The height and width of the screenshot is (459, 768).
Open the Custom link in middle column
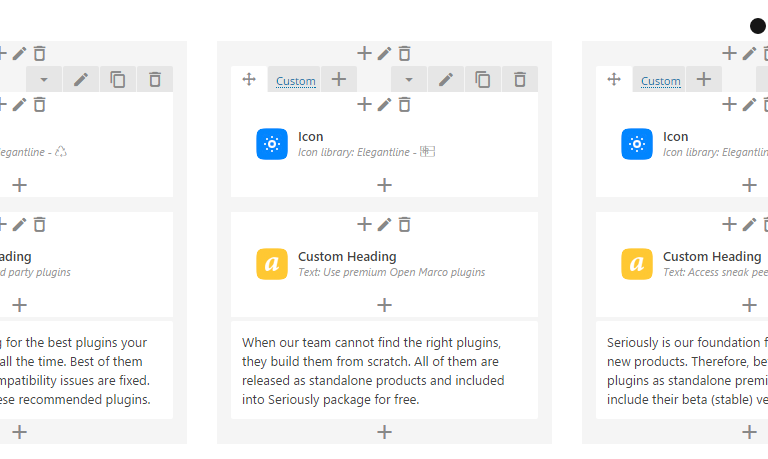[x=295, y=81]
